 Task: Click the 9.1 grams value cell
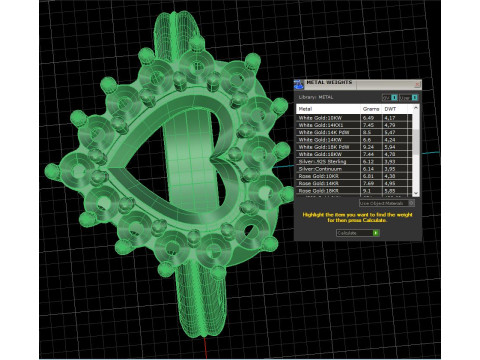(371, 191)
